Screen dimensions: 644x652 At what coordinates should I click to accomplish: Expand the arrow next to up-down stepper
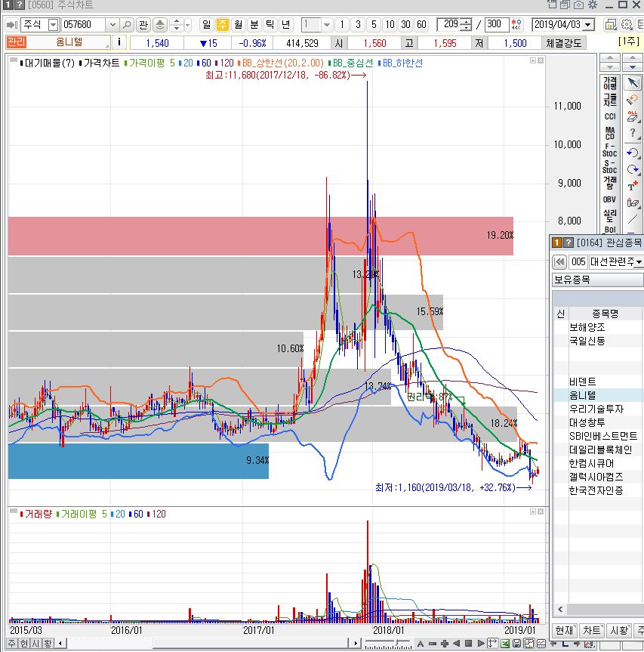click(188, 24)
